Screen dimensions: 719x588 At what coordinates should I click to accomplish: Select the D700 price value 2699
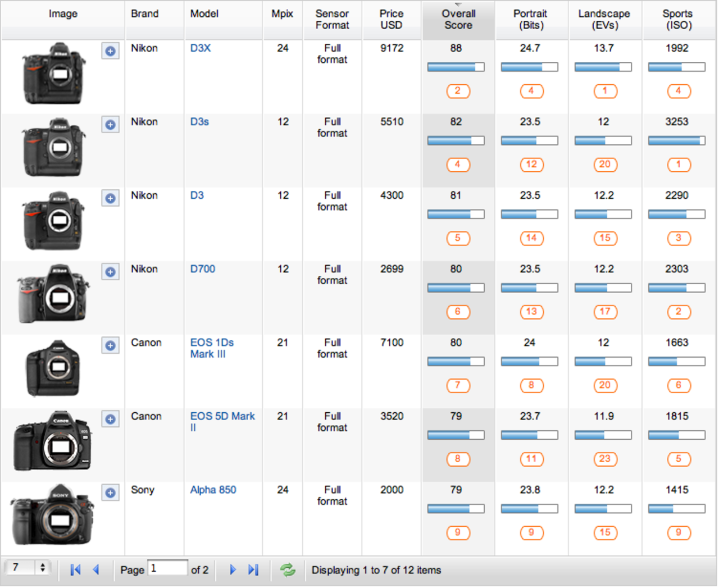pyautogui.click(x=392, y=269)
